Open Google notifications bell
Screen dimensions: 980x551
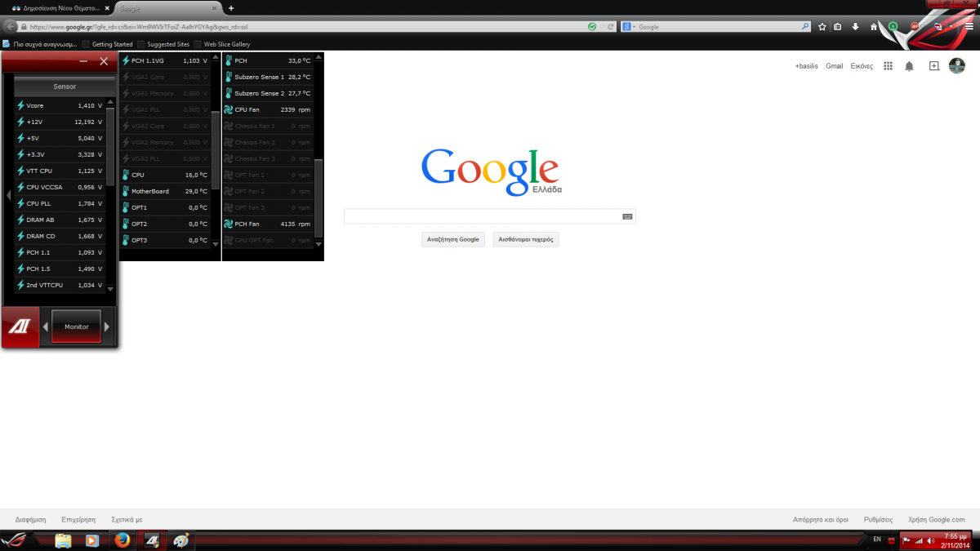[909, 66]
